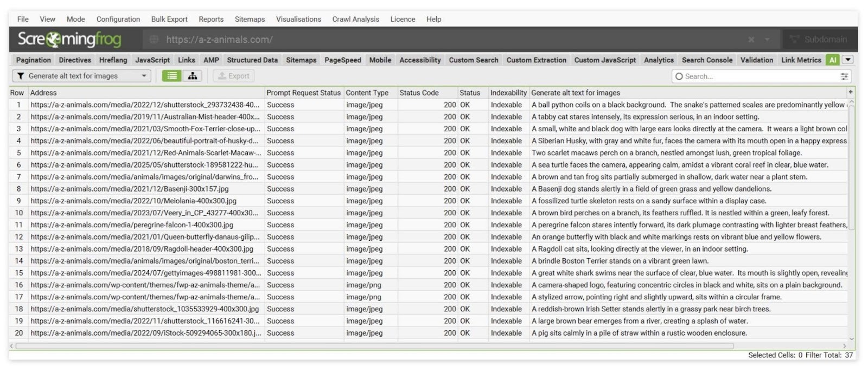868x371 pixels.
Task: Click the search circle icon
Action: [x=679, y=76]
